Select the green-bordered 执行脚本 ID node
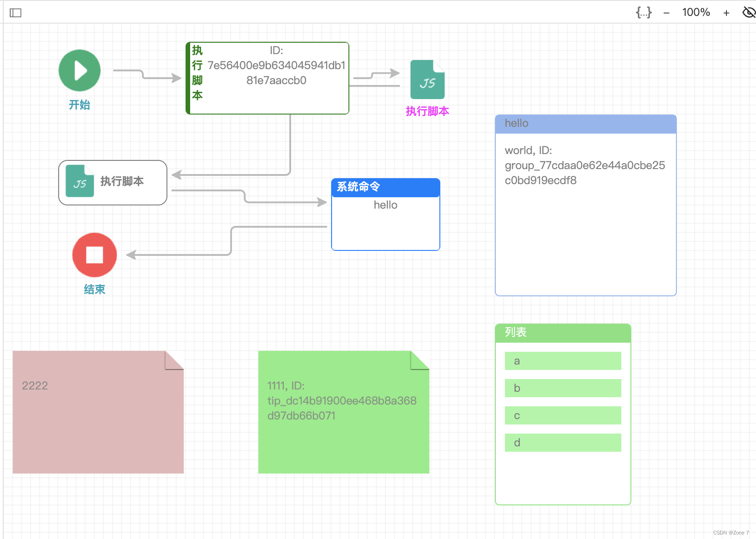Screen dimensions: 756x539 [x=267, y=78]
